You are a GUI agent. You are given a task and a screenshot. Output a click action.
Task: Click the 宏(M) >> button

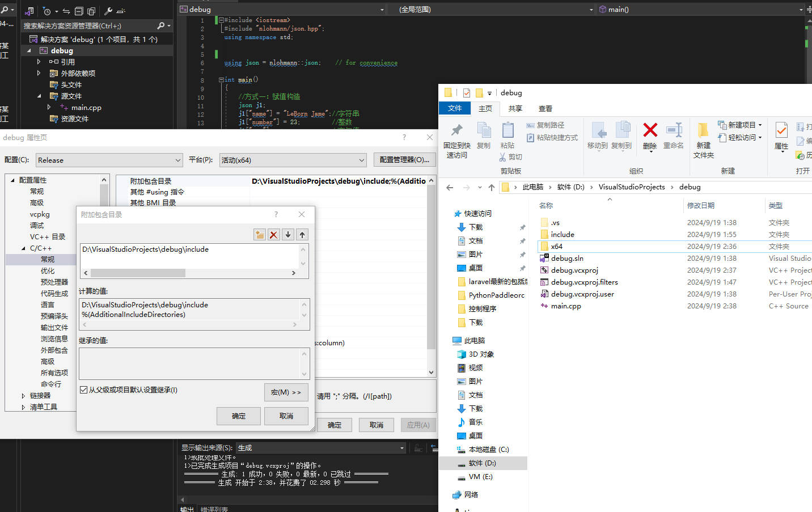click(x=286, y=392)
